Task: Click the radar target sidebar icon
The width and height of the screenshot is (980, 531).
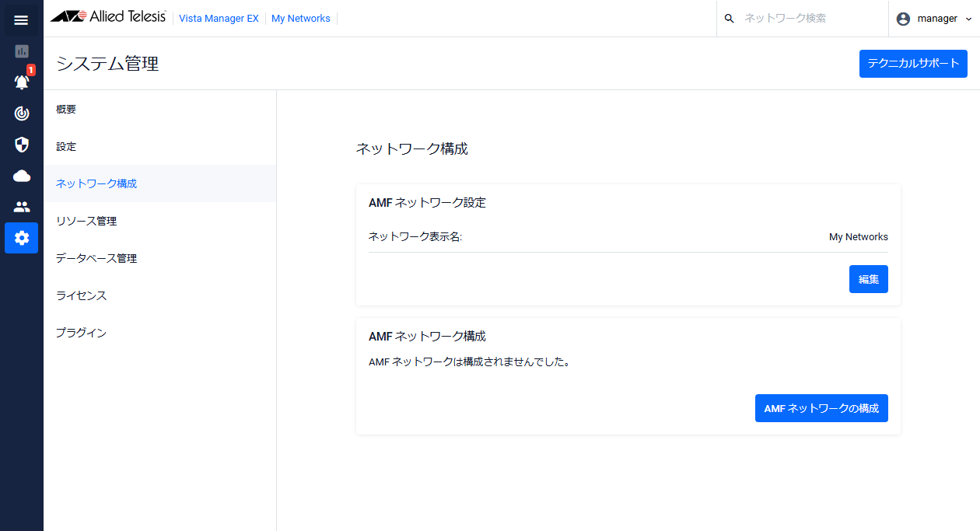Action: (x=22, y=114)
